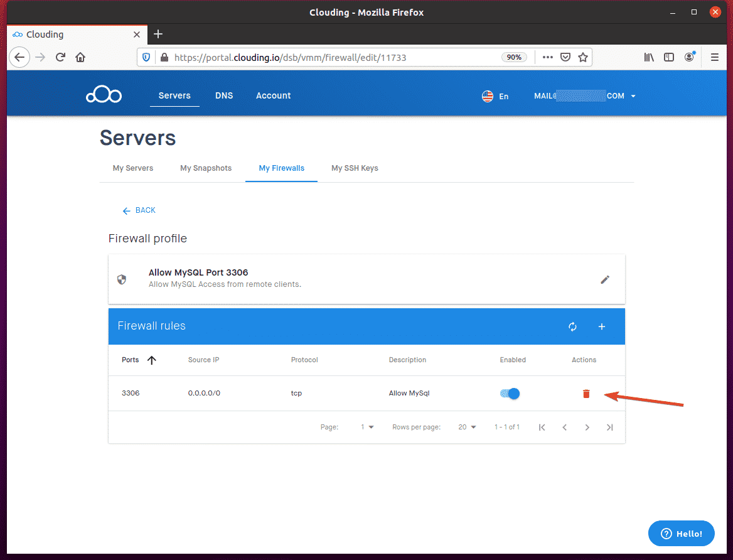Switch to the My Snapshots tab

[x=206, y=168]
